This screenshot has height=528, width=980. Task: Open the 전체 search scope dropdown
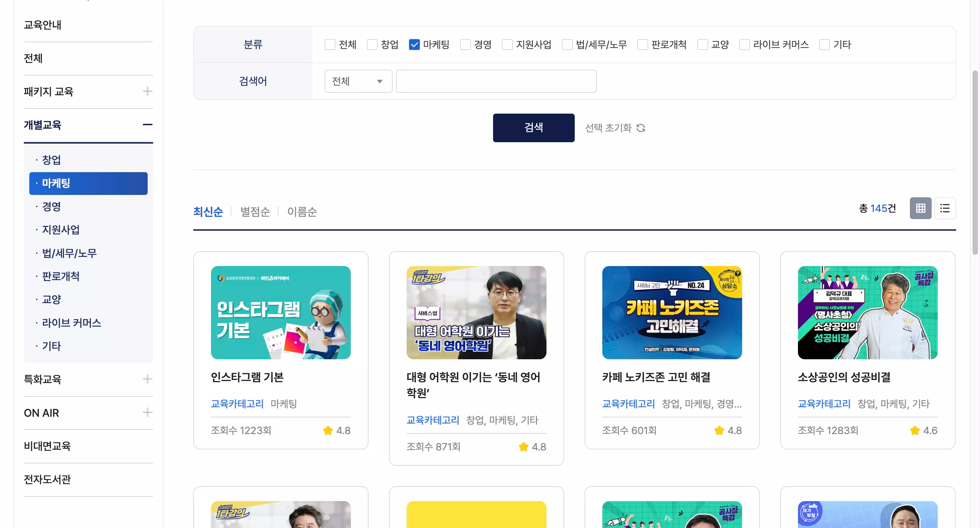tap(358, 81)
